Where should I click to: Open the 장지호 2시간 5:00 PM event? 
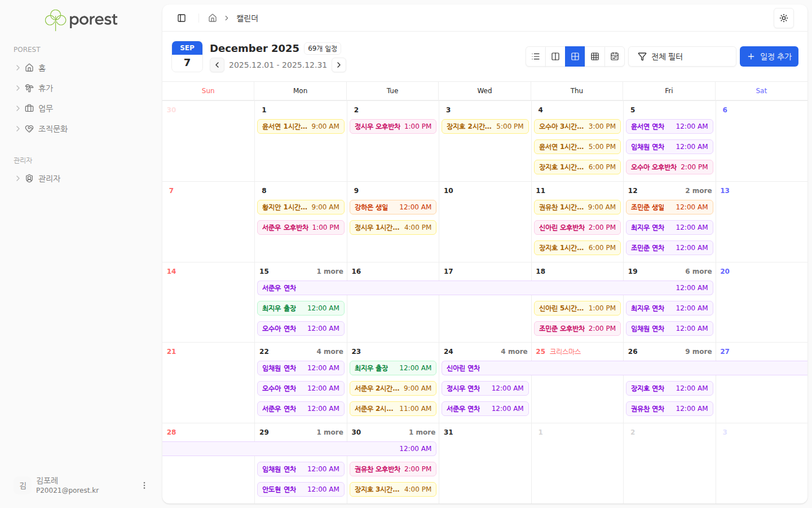pyautogui.click(x=485, y=126)
